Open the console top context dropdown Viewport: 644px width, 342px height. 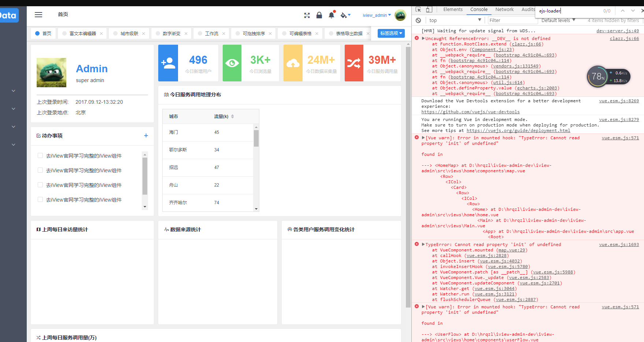pyautogui.click(x=455, y=21)
